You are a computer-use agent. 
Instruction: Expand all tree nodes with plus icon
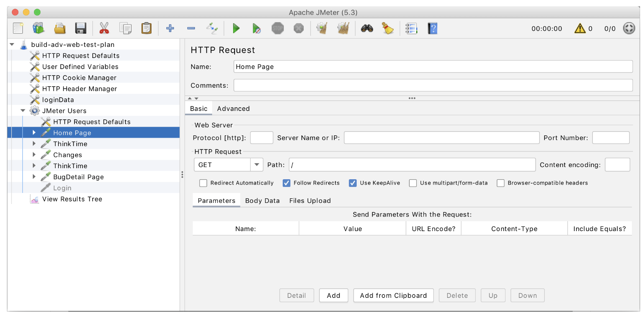point(170,28)
